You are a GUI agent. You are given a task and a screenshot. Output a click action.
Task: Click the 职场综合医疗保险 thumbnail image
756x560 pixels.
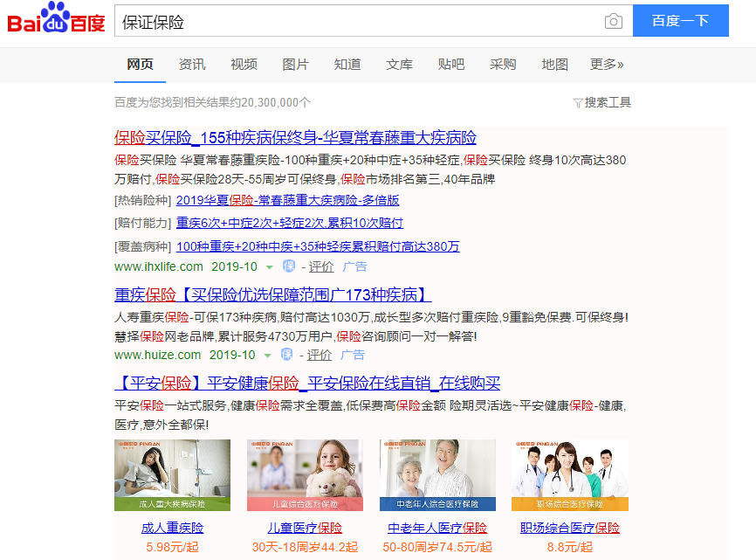570,475
